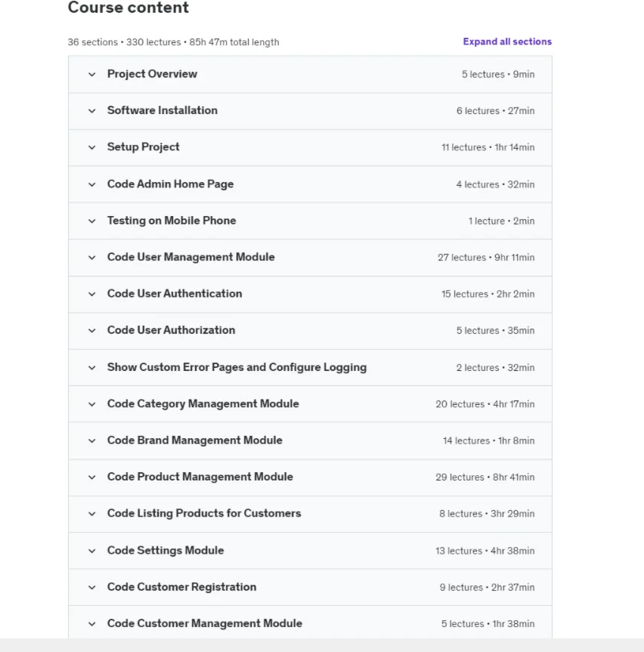The image size is (644, 652).
Task: Expand the Project Overview section chevron
Action: [92, 74]
